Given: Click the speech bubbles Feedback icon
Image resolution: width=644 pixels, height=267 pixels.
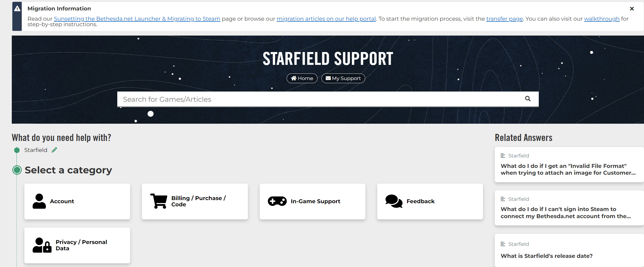Looking at the screenshot, I should point(393,201).
